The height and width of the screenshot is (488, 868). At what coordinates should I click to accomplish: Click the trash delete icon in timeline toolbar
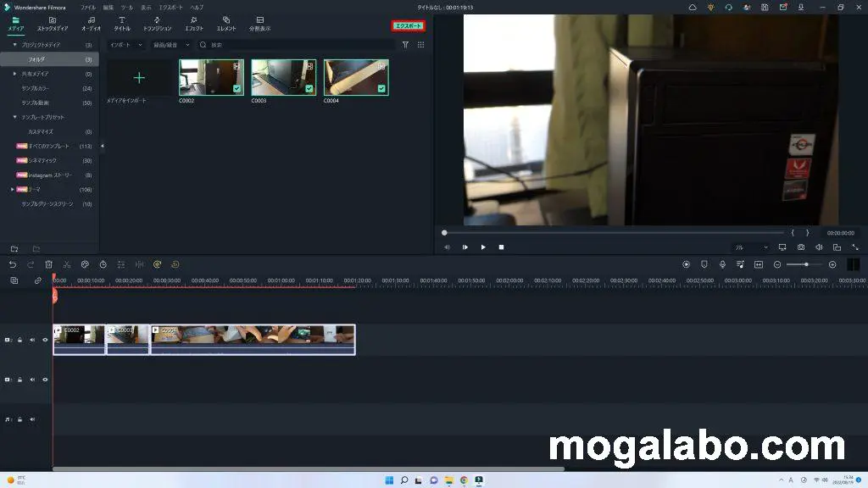pyautogui.click(x=49, y=264)
